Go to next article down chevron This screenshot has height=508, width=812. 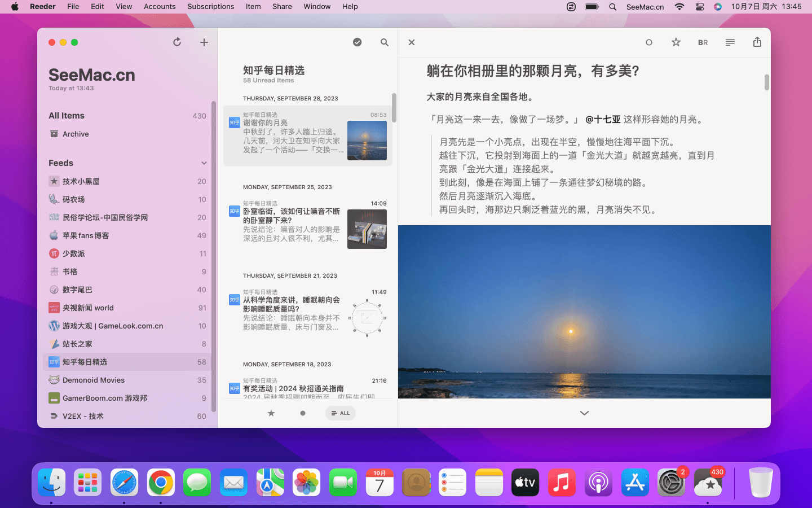click(584, 413)
